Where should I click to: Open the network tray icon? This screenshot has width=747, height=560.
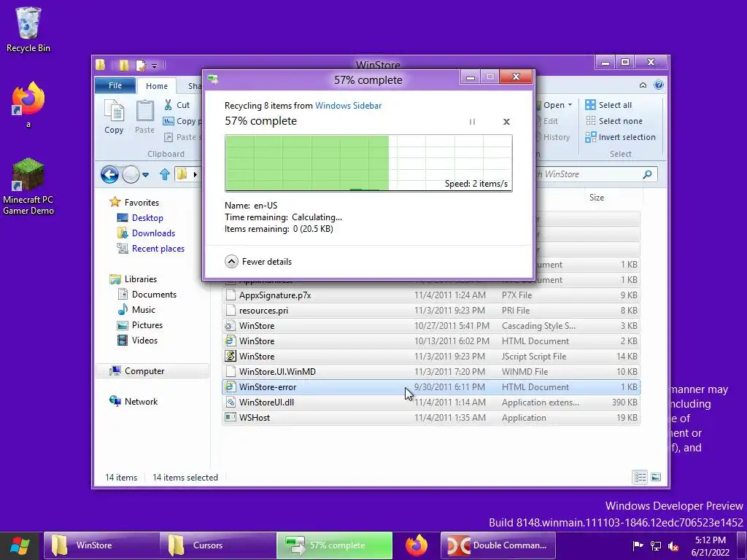click(656, 545)
